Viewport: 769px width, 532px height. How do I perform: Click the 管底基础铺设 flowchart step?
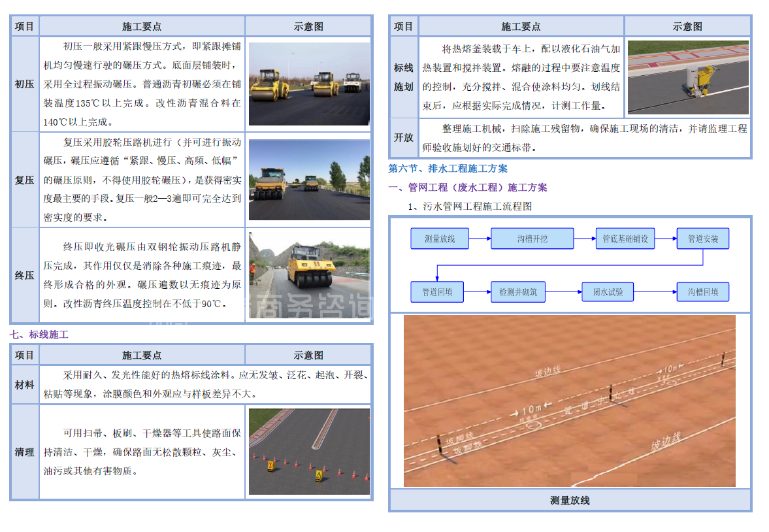coord(625,239)
